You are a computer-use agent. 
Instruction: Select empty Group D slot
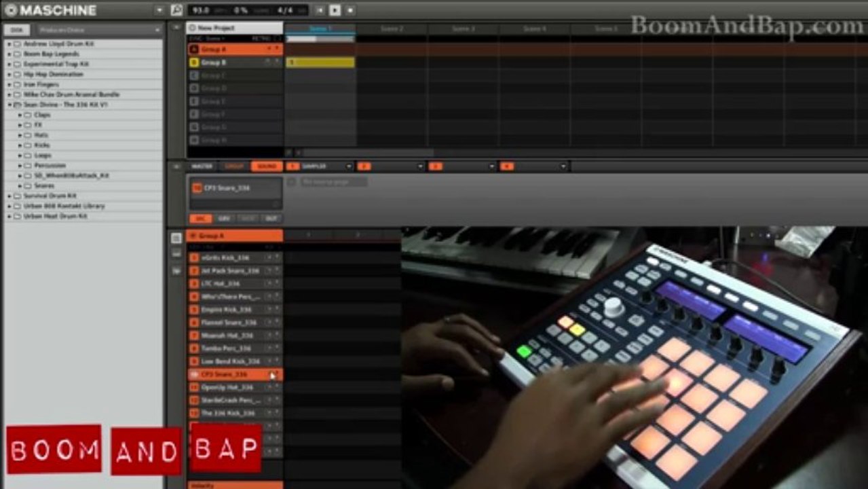point(235,88)
